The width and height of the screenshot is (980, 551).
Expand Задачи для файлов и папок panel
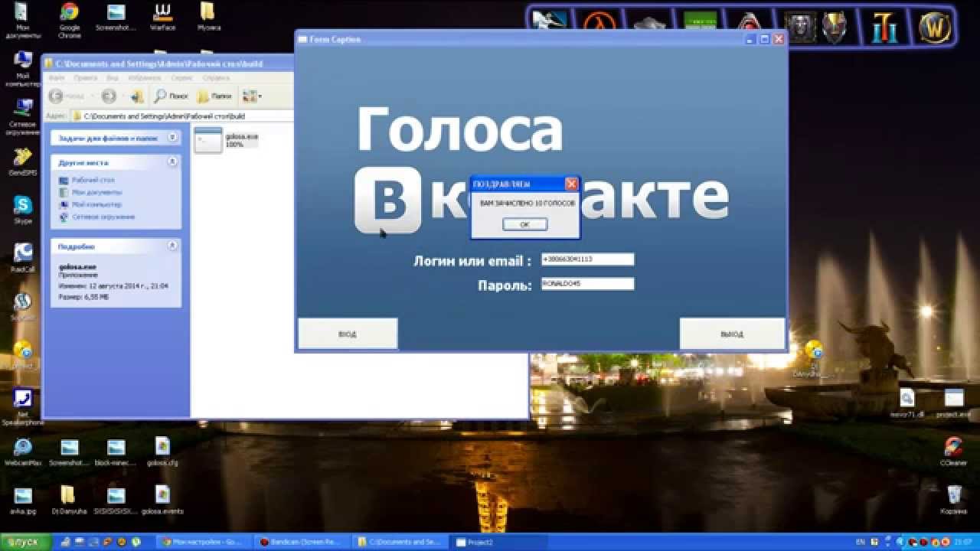pyautogui.click(x=172, y=138)
